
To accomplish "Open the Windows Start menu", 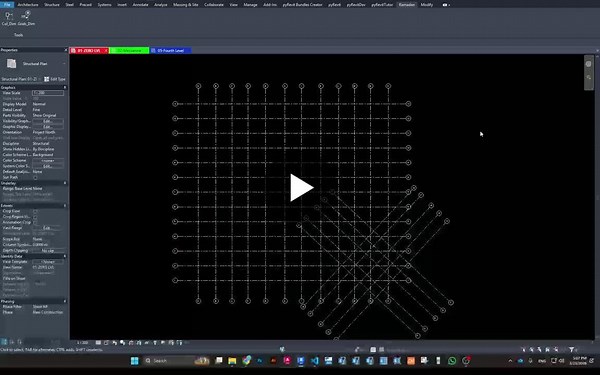I will (x=134, y=361).
